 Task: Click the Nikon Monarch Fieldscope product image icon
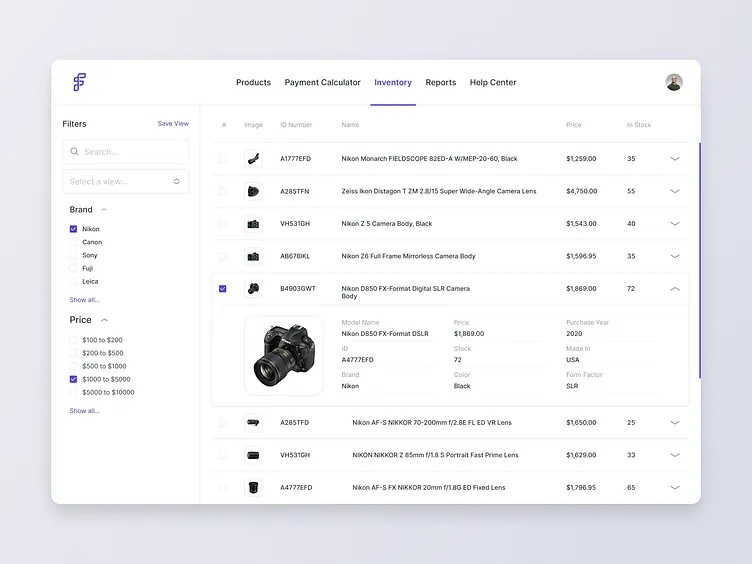pyautogui.click(x=253, y=158)
